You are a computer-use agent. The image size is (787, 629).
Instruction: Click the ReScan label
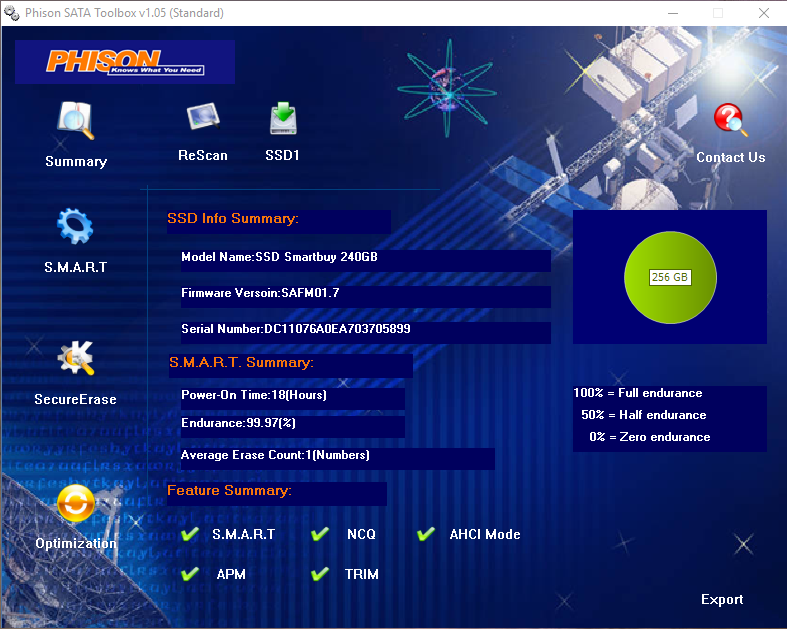pos(203,156)
